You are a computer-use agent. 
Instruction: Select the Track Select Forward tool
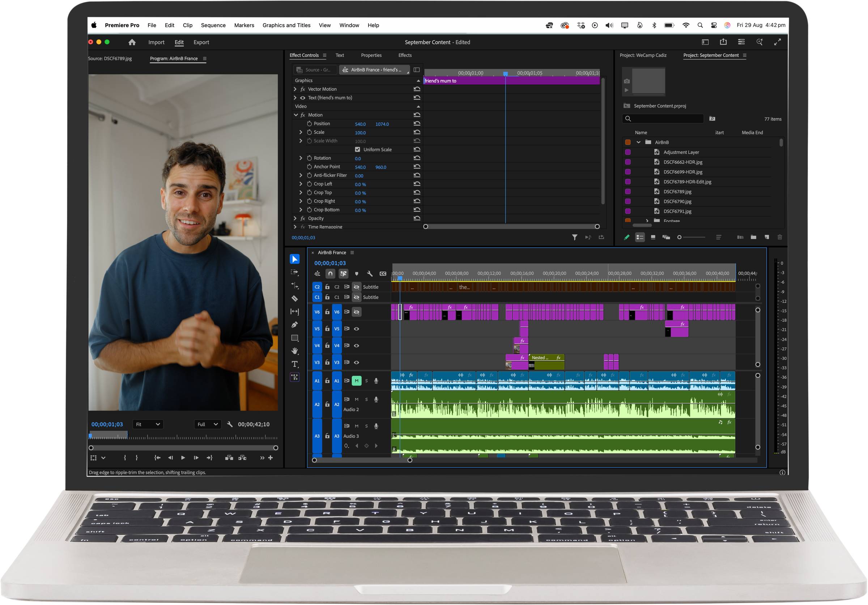point(294,272)
